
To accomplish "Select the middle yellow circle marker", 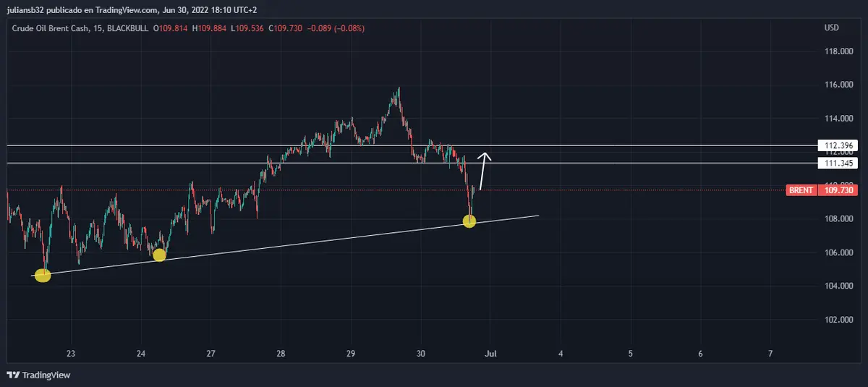I will point(159,255).
